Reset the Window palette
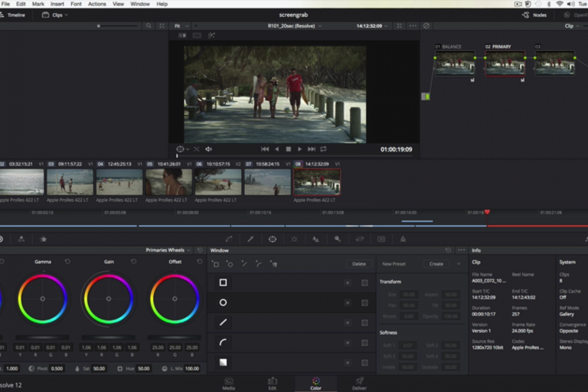Screen dimensions: 588x392 448,250
